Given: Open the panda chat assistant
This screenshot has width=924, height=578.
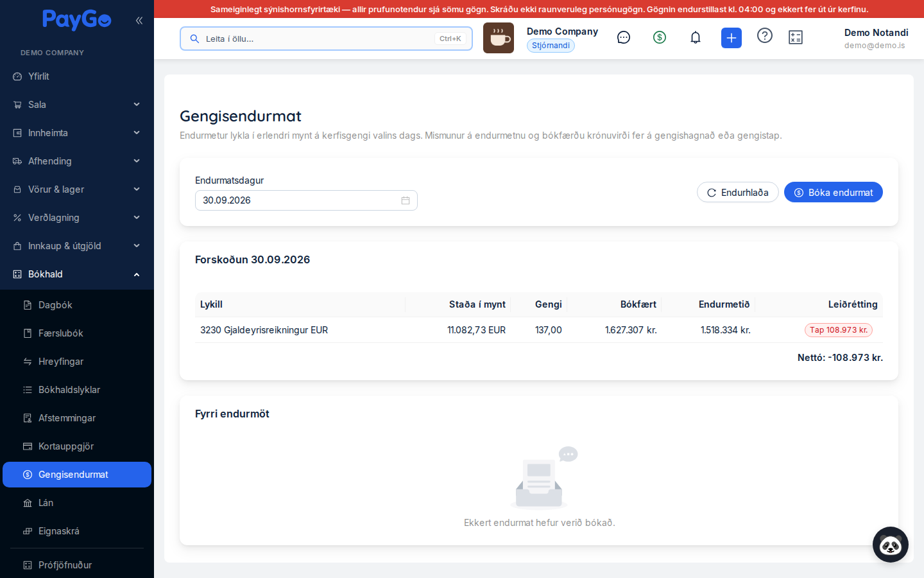Looking at the screenshot, I should (891, 545).
